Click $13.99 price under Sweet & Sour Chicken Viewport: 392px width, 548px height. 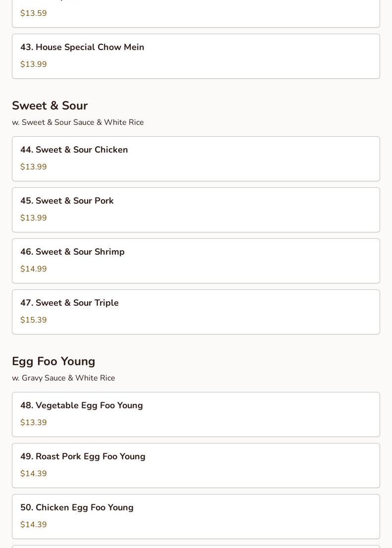pyautogui.click(x=34, y=166)
